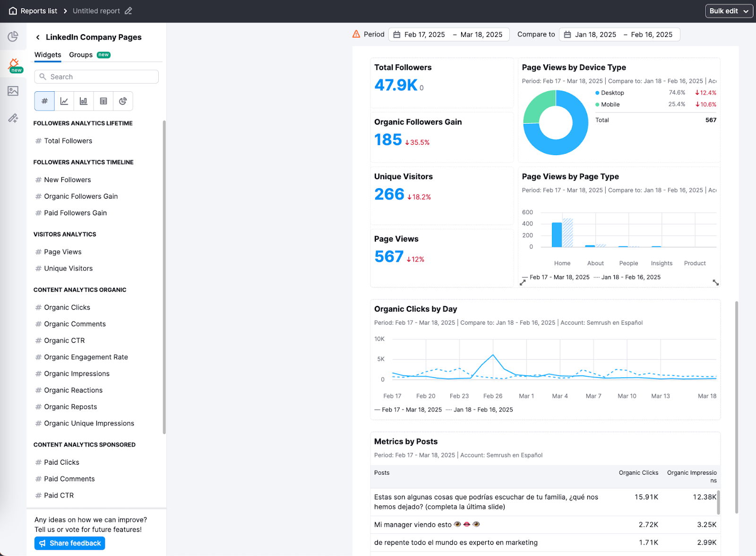Rename the report using the pencil icon

128,10
